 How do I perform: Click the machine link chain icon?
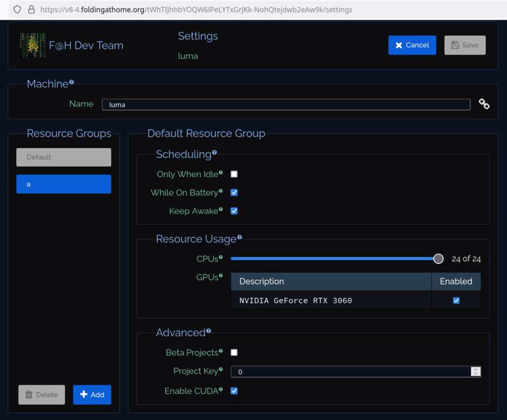click(484, 104)
